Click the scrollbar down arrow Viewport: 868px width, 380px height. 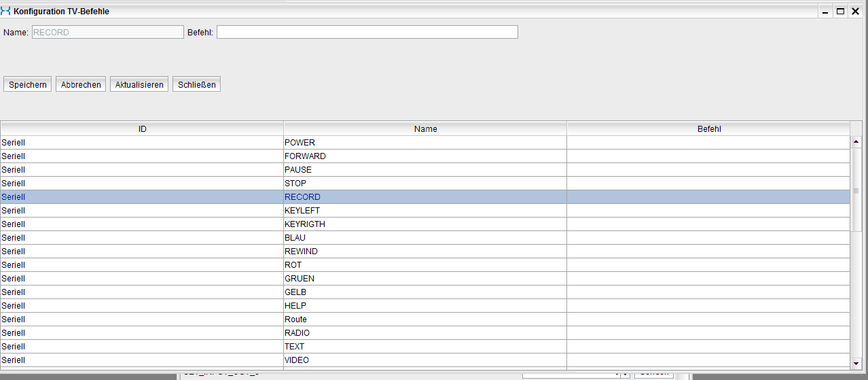tap(856, 364)
